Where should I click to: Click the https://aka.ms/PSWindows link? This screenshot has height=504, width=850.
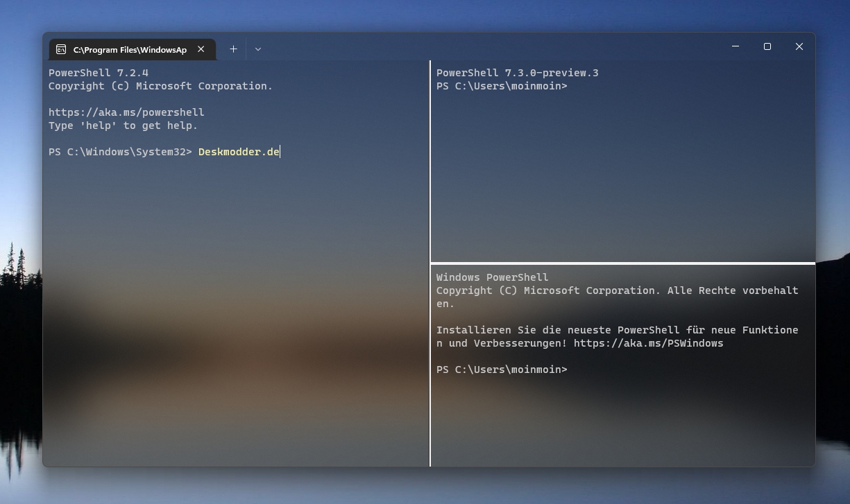(x=648, y=343)
